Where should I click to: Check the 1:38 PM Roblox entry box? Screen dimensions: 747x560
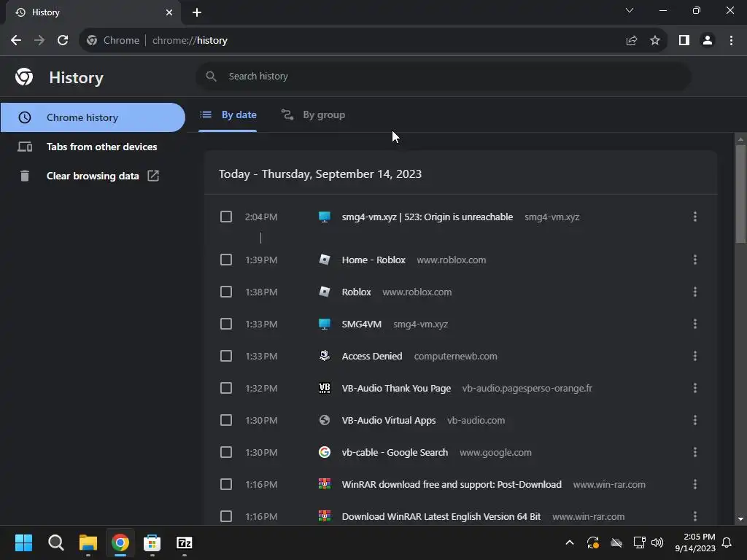click(226, 292)
